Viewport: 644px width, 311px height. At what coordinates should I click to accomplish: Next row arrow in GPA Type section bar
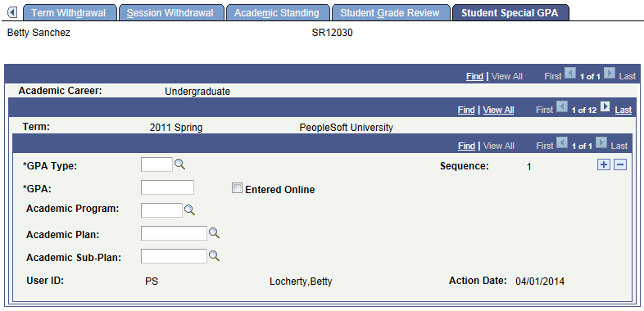pyautogui.click(x=601, y=143)
